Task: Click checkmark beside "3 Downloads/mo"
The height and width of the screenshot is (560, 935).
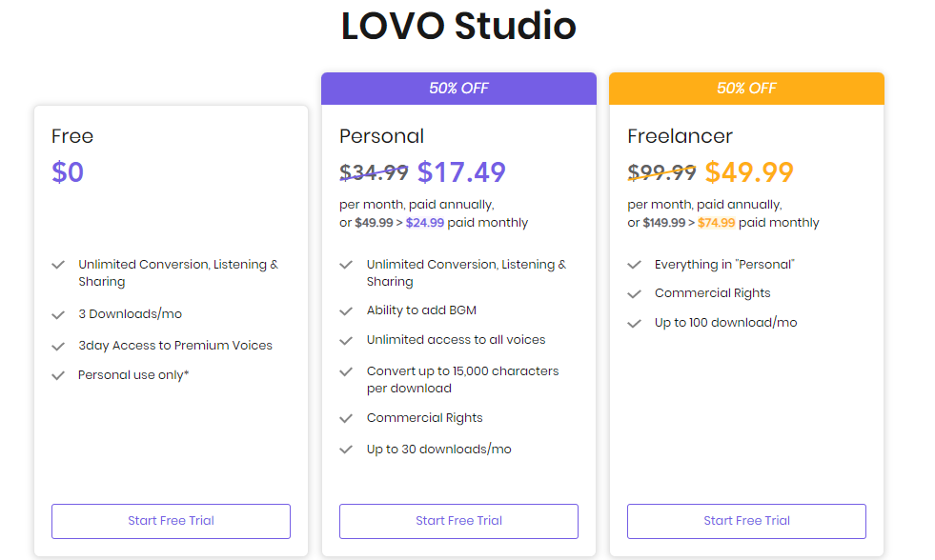Action: click(58, 314)
